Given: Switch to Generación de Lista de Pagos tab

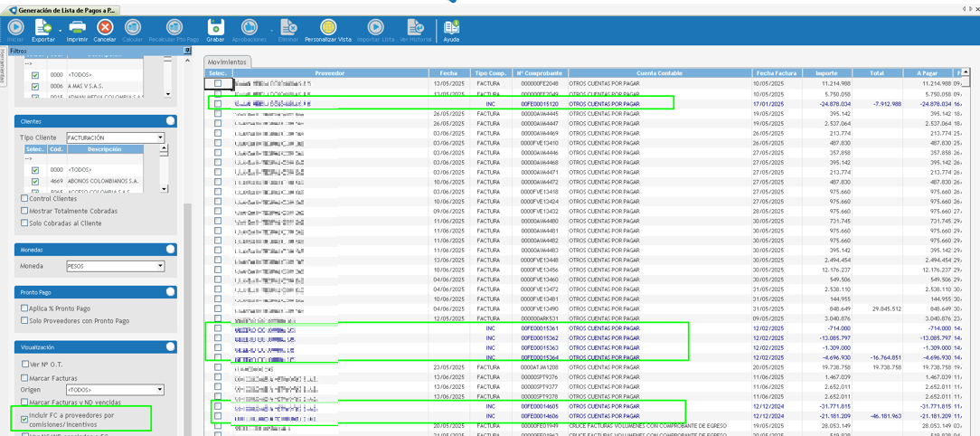Looking at the screenshot, I should point(61,10).
